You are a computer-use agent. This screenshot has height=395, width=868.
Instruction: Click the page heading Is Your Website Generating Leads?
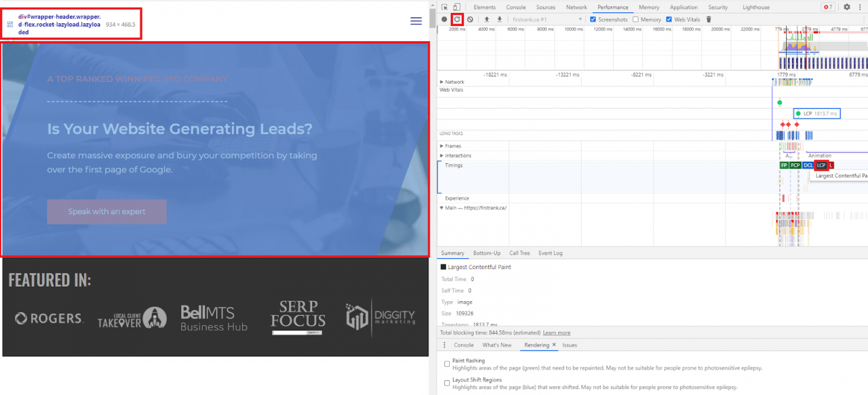[180, 129]
